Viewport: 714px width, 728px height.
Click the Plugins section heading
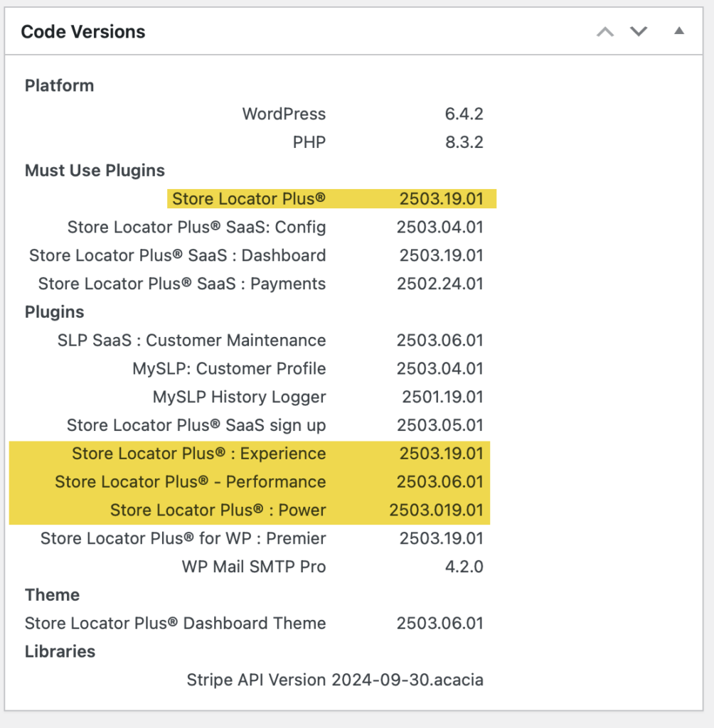[54, 312]
